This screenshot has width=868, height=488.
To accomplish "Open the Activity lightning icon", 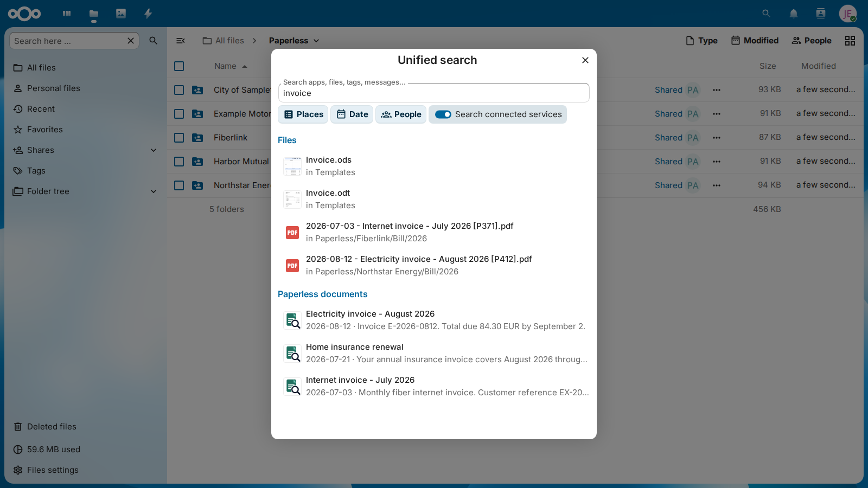I will point(148,14).
